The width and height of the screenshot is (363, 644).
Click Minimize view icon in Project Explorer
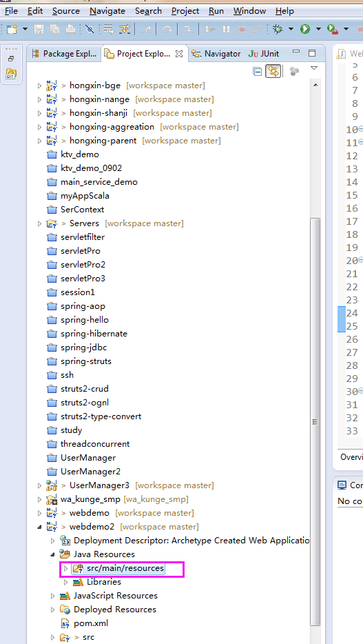[x=297, y=52]
